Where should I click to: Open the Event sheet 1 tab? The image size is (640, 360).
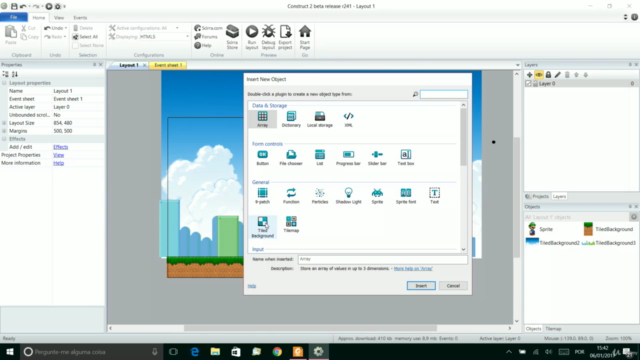(168, 65)
